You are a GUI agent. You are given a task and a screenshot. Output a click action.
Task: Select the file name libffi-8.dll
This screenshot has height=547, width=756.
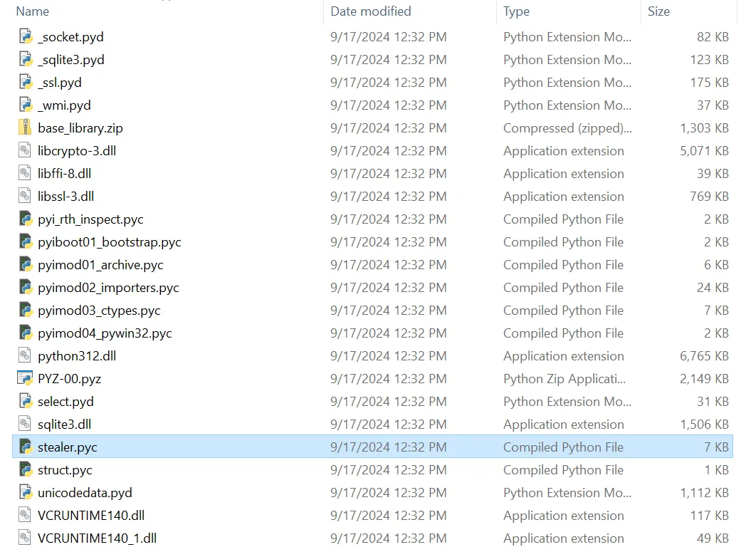coord(64,174)
